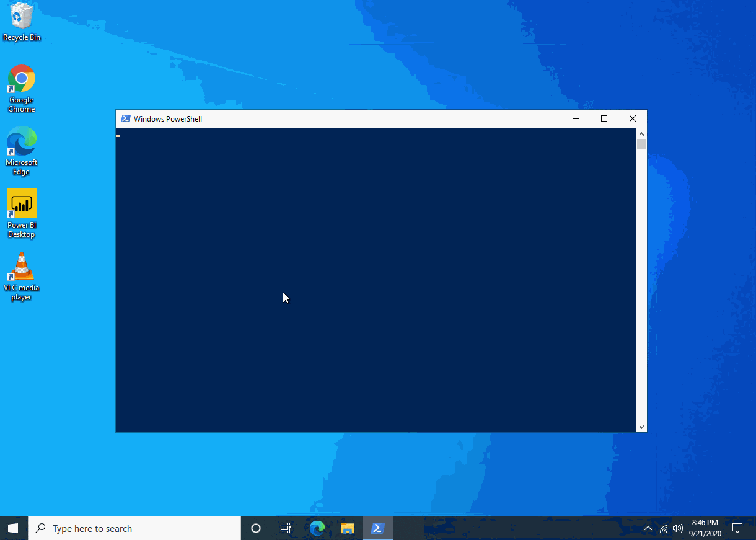Viewport: 756px width, 540px height.
Task: Open the Recycle Bin desktop icon
Action: pos(22,21)
